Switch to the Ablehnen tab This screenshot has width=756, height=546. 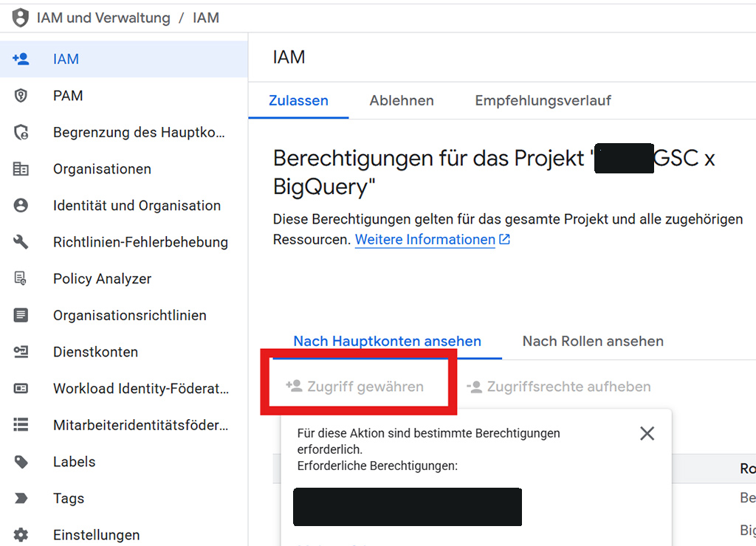[402, 100]
